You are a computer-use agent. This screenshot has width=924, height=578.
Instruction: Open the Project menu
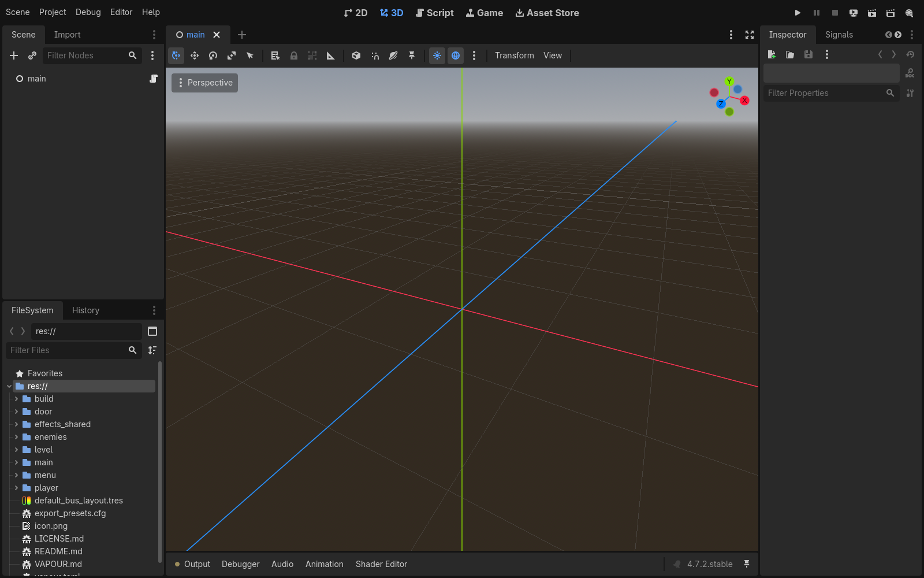coord(53,12)
